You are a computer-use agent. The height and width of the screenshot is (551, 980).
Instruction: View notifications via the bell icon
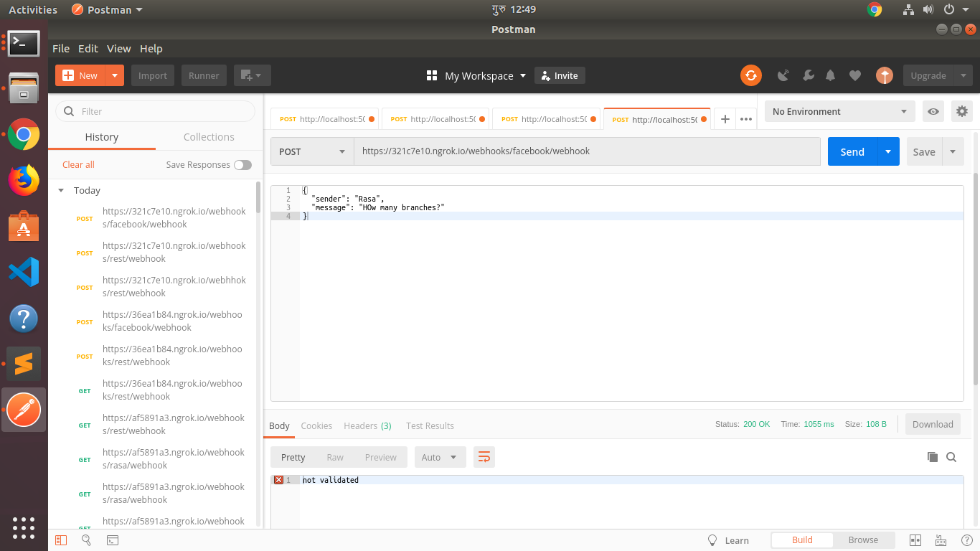[x=830, y=75]
